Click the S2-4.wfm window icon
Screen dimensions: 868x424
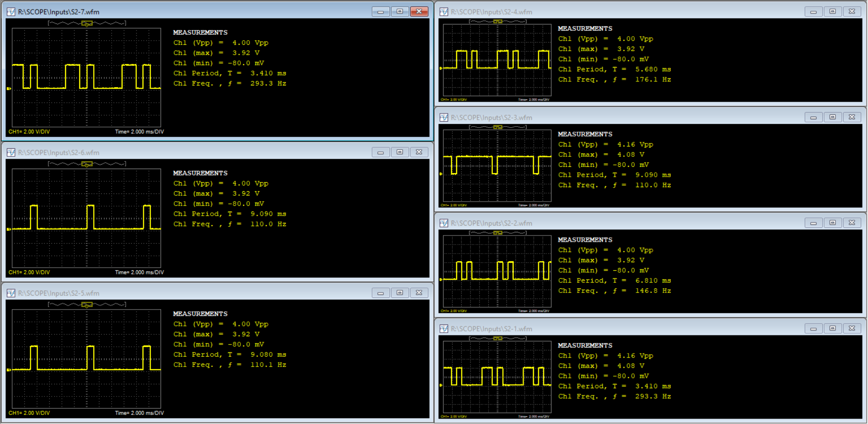coord(444,12)
